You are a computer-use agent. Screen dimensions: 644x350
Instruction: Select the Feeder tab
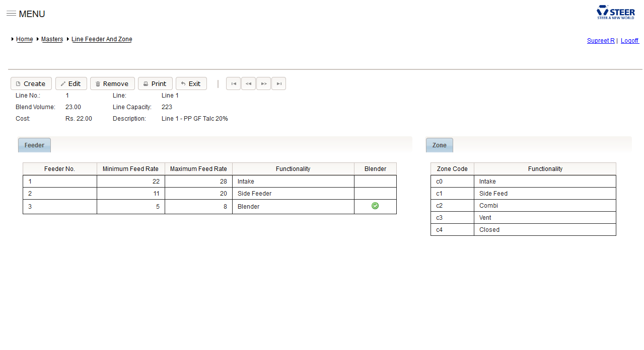tap(34, 145)
